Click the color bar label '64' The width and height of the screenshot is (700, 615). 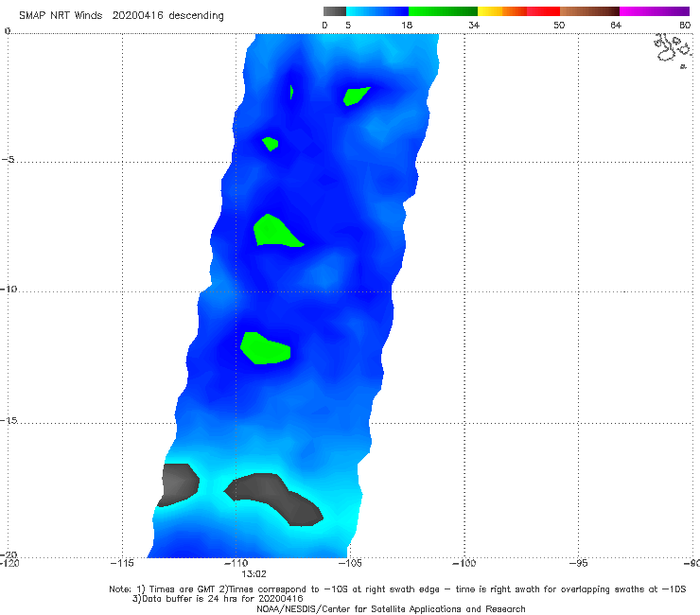[x=616, y=25]
